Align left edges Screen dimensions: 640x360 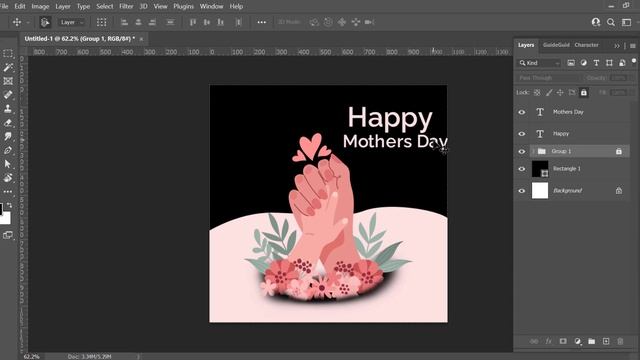[124, 22]
